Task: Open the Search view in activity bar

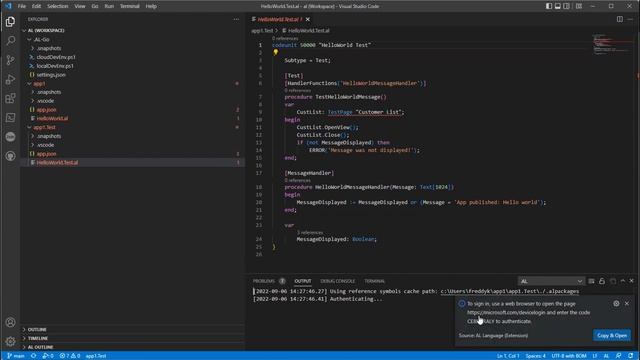Action: 10,40
